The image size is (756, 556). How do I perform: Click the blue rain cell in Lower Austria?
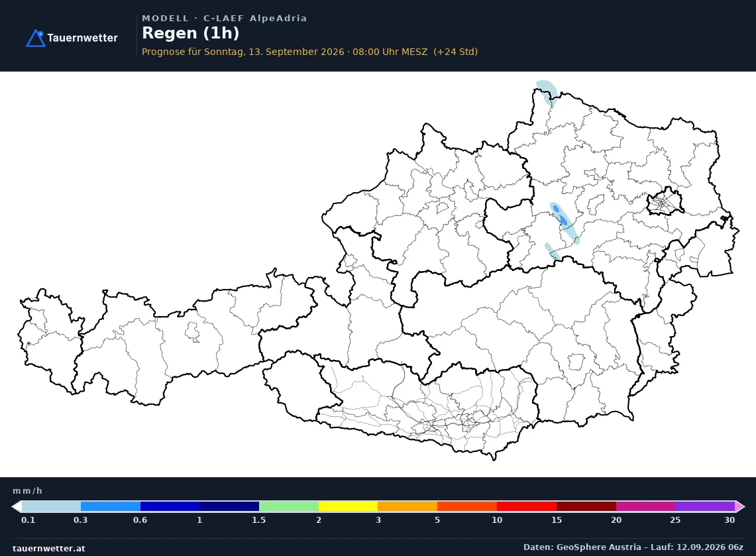[564, 222]
